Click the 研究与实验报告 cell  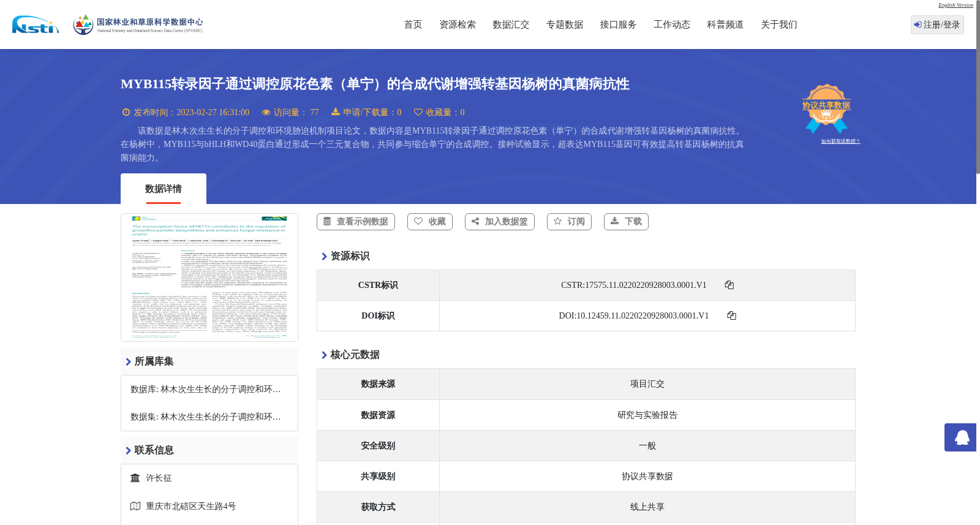click(647, 415)
